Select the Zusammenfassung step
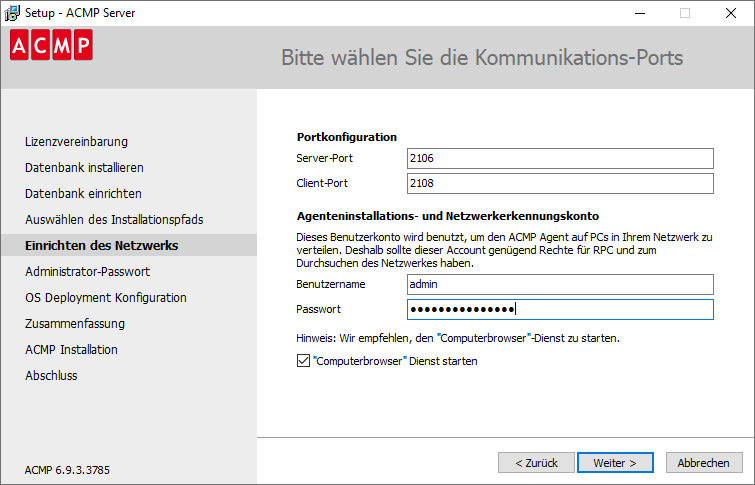This screenshot has width=755, height=485. 75,324
